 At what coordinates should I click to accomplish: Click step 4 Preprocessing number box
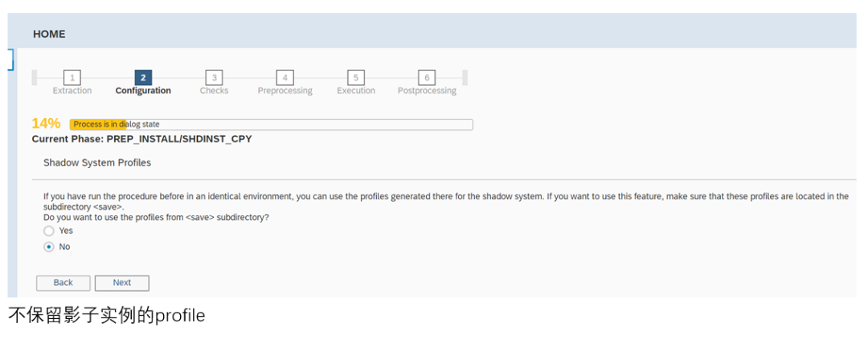(285, 77)
